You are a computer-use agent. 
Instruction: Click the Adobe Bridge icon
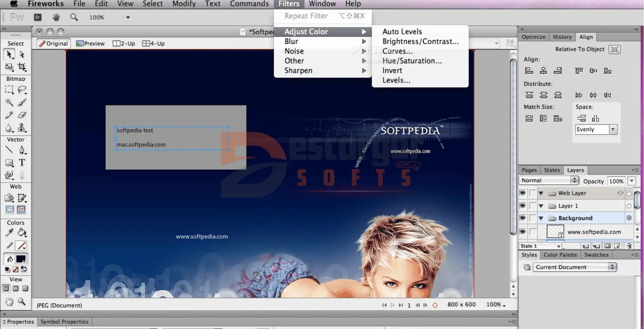[38, 17]
